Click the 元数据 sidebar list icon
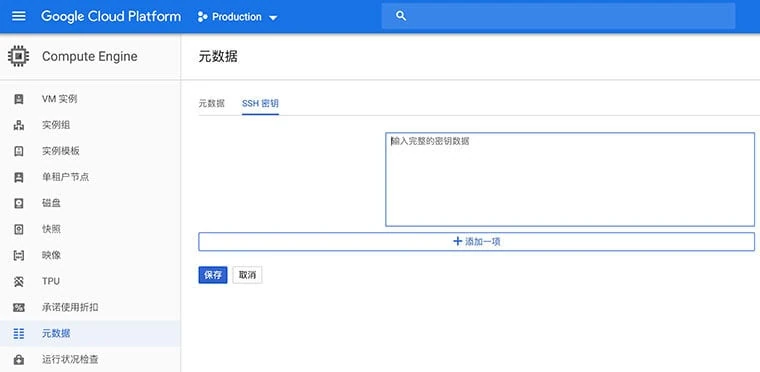 tap(19, 334)
